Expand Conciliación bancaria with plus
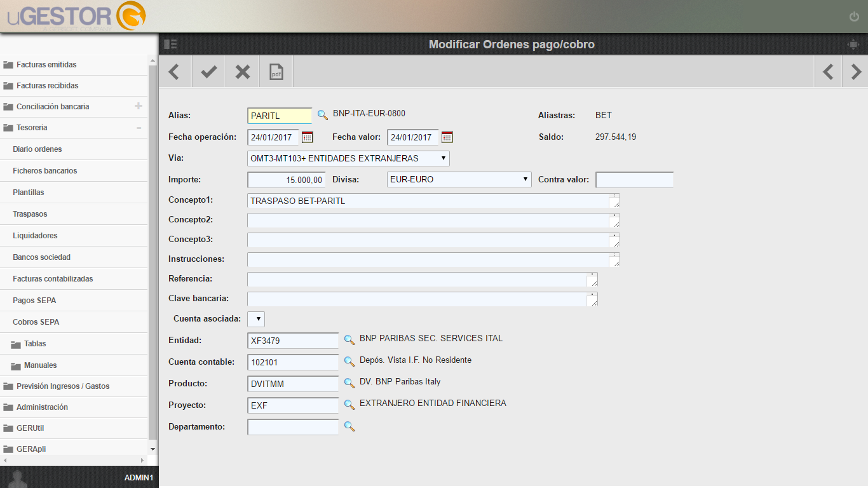The width and height of the screenshot is (868, 488). pos(139,106)
